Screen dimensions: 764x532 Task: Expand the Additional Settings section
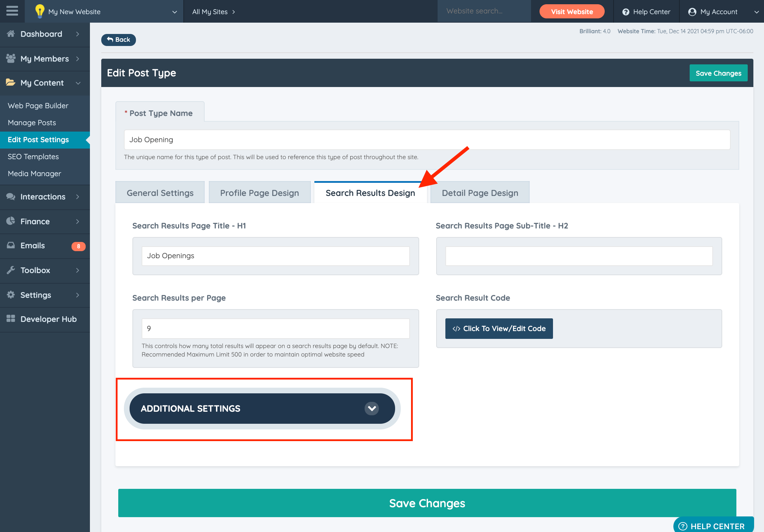371,409
